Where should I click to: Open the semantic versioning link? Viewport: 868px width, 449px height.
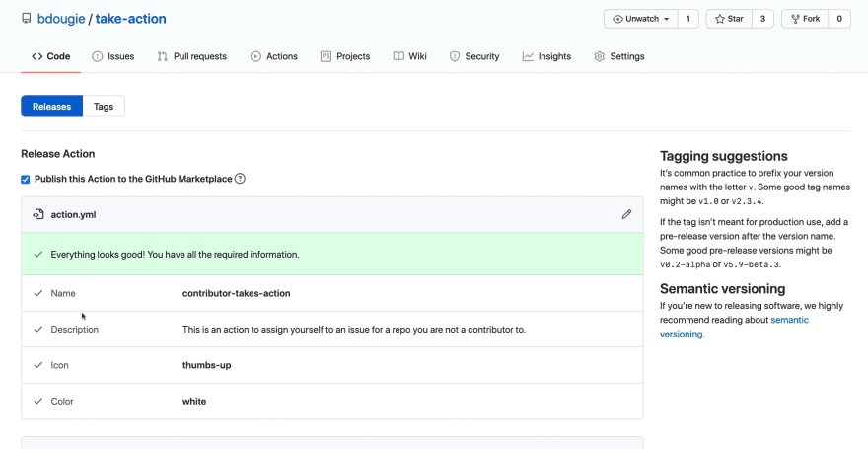[x=734, y=327]
